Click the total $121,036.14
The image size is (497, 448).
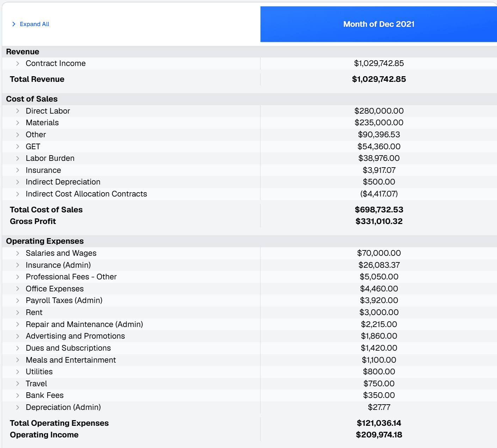(379, 423)
